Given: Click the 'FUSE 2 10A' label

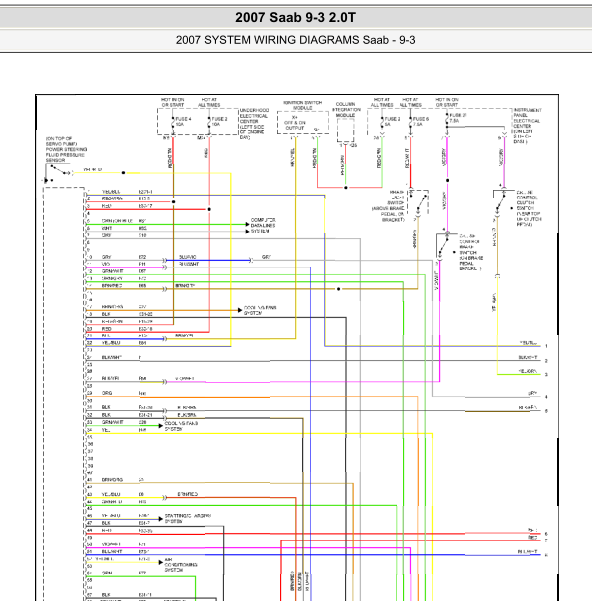Looking at the screenshot, I should tap(219, 122).
